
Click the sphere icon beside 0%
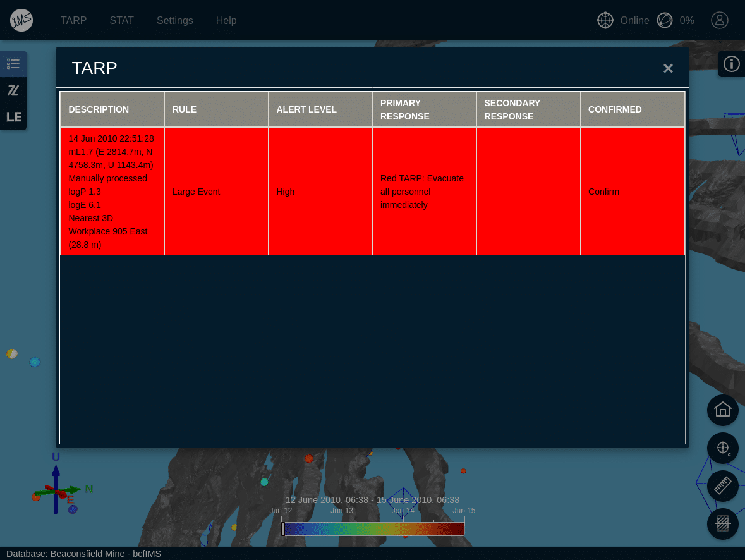[665, 21]
